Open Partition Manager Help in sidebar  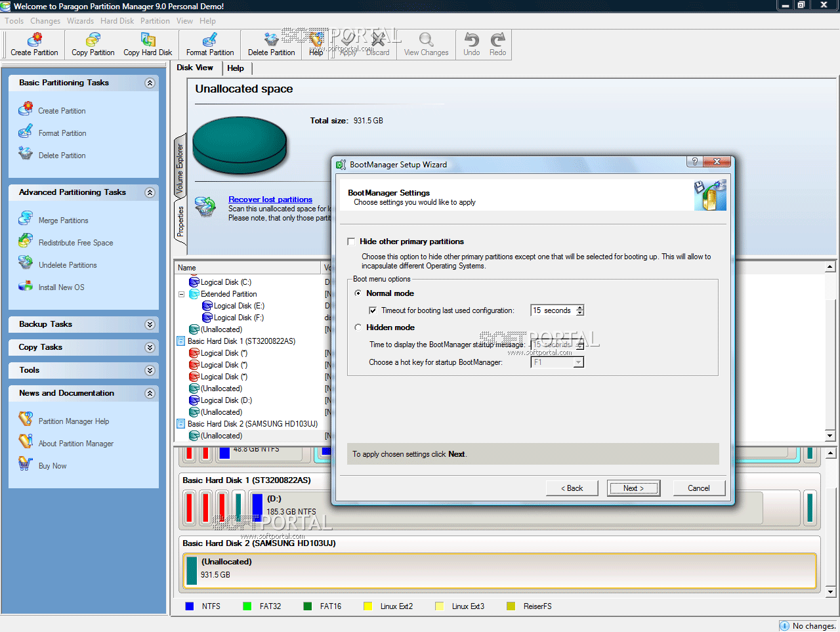[73, 421]
